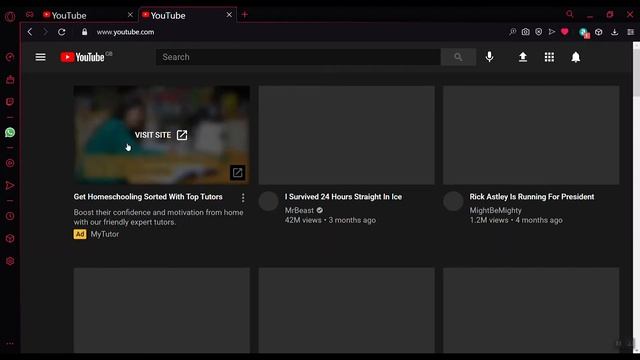Open the teal extension icon with badge
Screen dimensions: 640x360
(584, 33)
